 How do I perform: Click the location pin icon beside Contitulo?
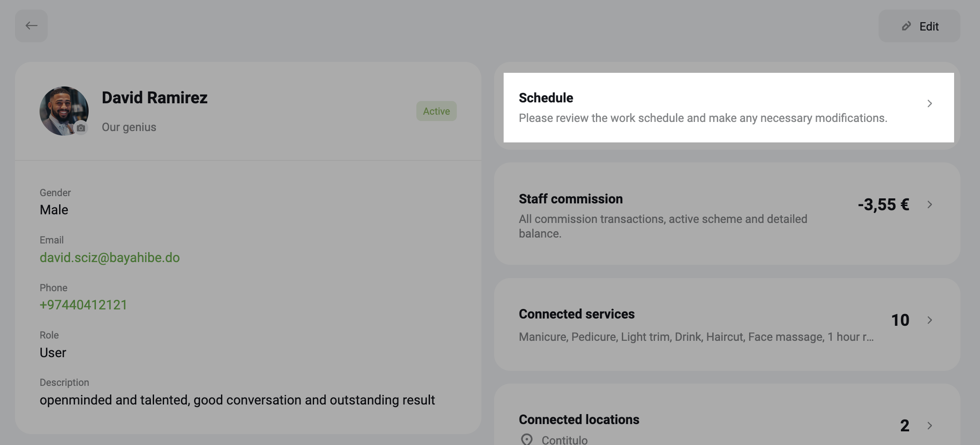[x=526, y=440]
